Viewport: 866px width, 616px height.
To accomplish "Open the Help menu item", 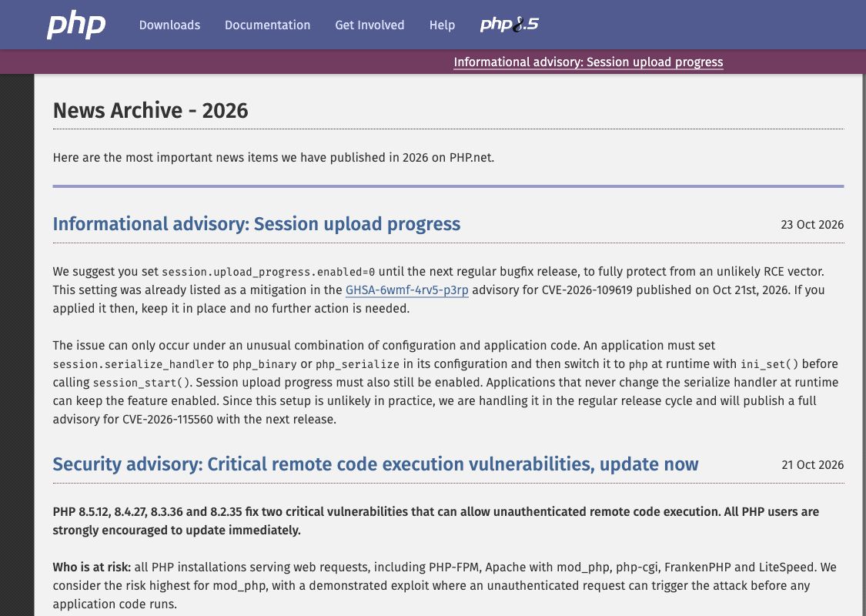I will 442,25.
